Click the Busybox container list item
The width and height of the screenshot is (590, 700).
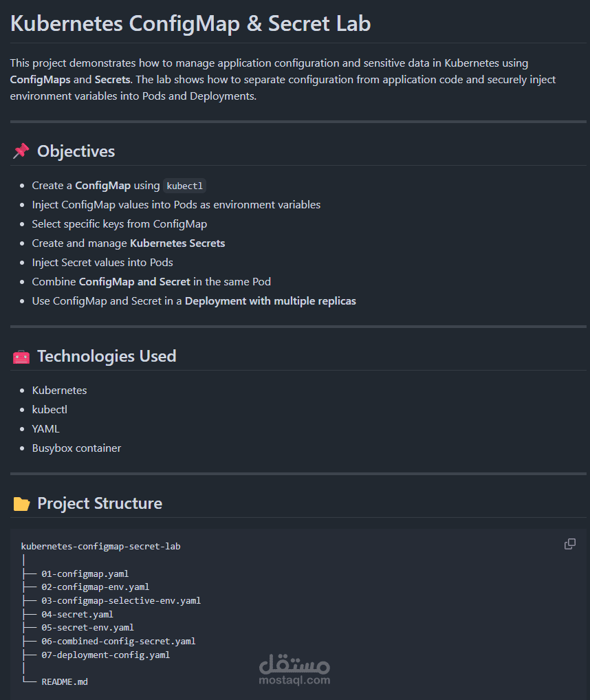(x=76, y=448)
